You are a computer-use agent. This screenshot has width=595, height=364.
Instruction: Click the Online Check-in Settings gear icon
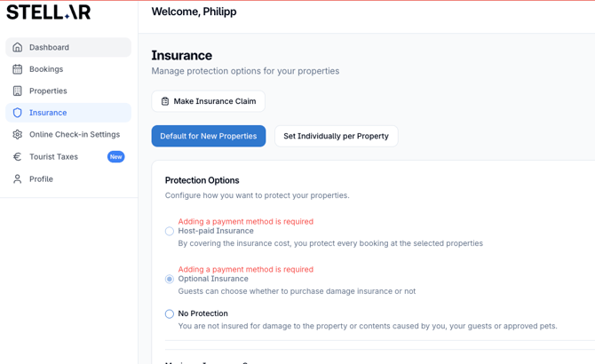pos(18,135)
